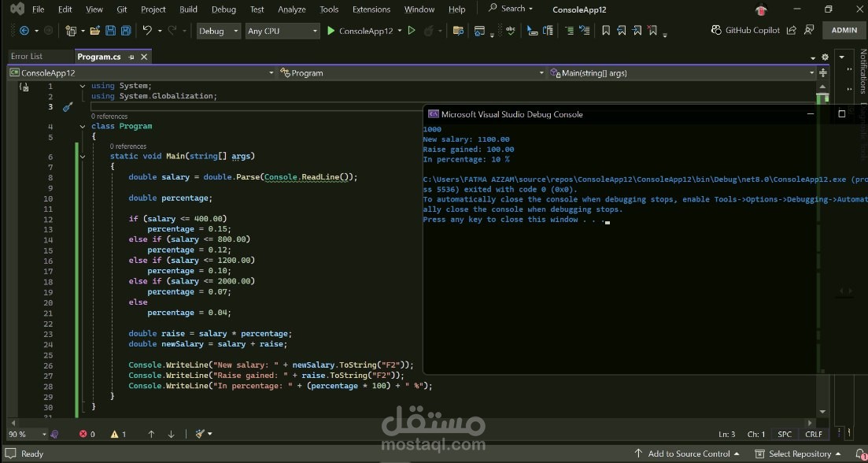Go to previous issue up arrow
The width and height of the screenshot is (868, 463).
point(151,434)
